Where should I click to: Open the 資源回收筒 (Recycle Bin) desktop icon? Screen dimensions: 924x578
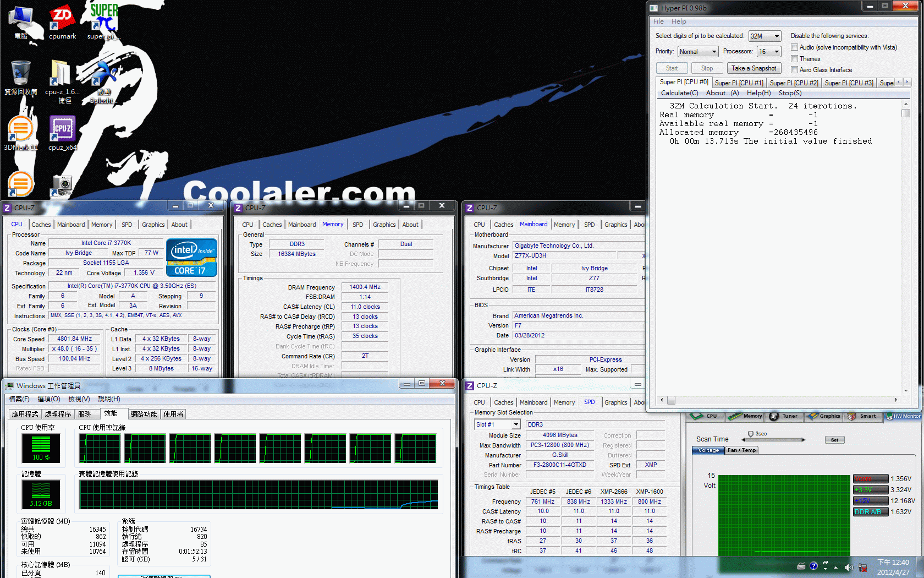tap(21, 77)
